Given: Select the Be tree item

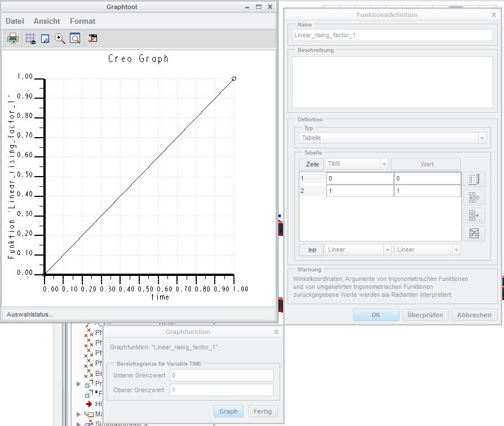Looking at the screenshot, I should pyautogui.click(x=94, y=374).
